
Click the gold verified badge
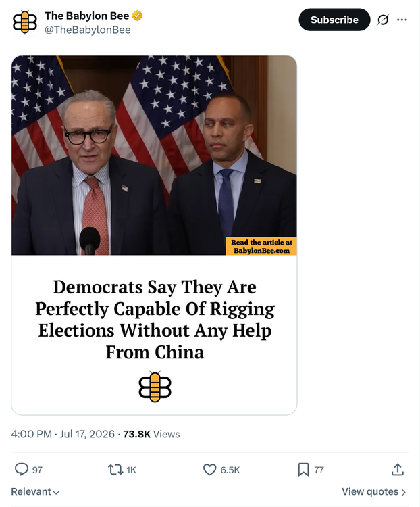(x=137, y=15)
